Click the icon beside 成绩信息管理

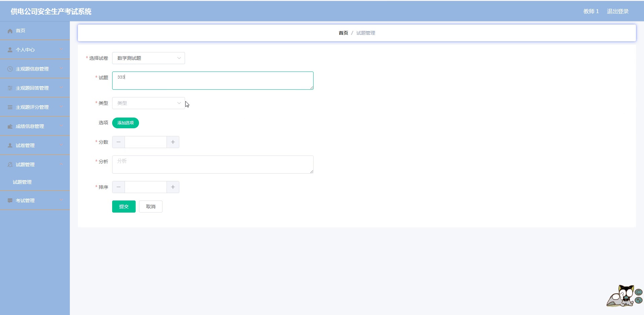tap(10, 126)
